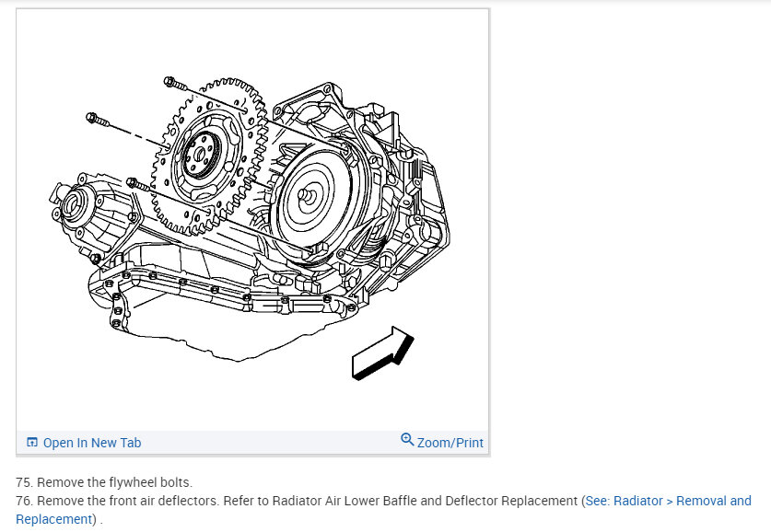Click the Zoom/Print magnifier icon
771x532 pixels.
coord(407,439)
